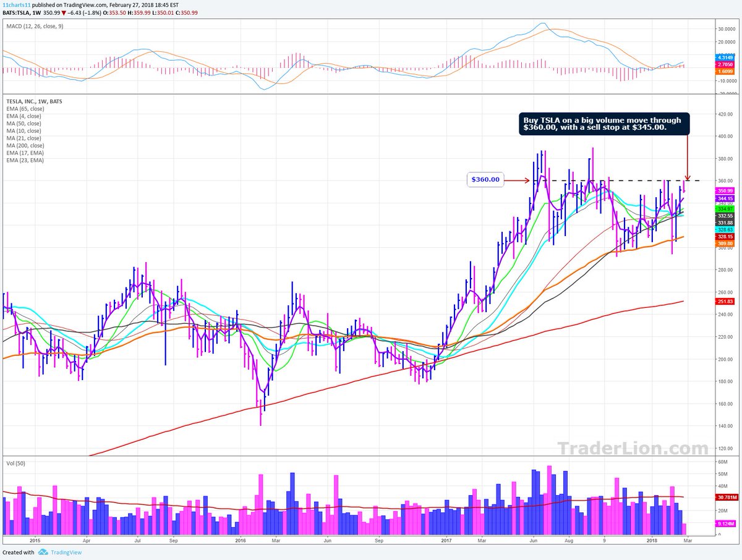Open the 11charts11 author link

[16, 4]
